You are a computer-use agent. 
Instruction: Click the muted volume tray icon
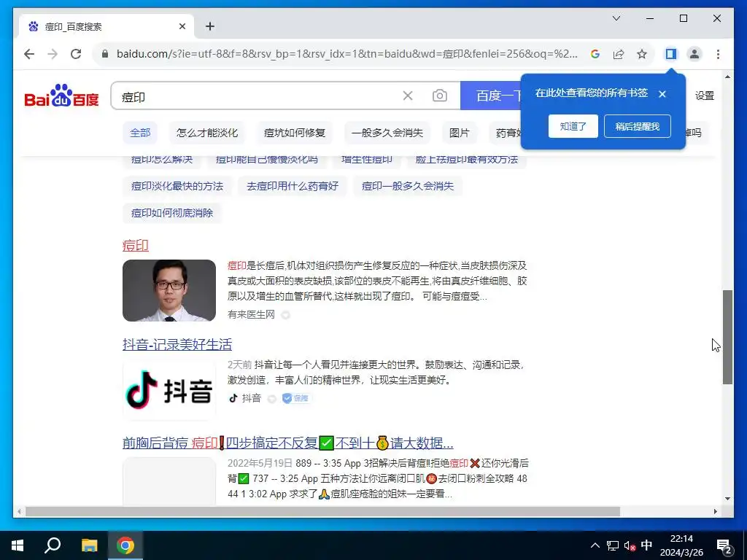tap(630, 545)
